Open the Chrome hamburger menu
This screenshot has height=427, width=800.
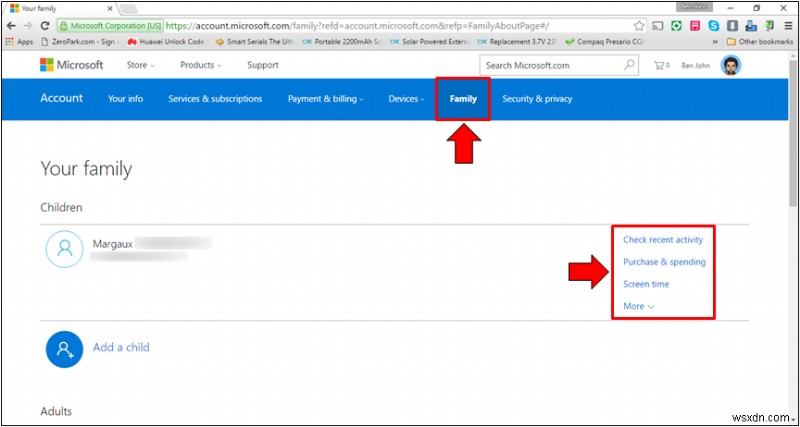click(x=787, y=25)
